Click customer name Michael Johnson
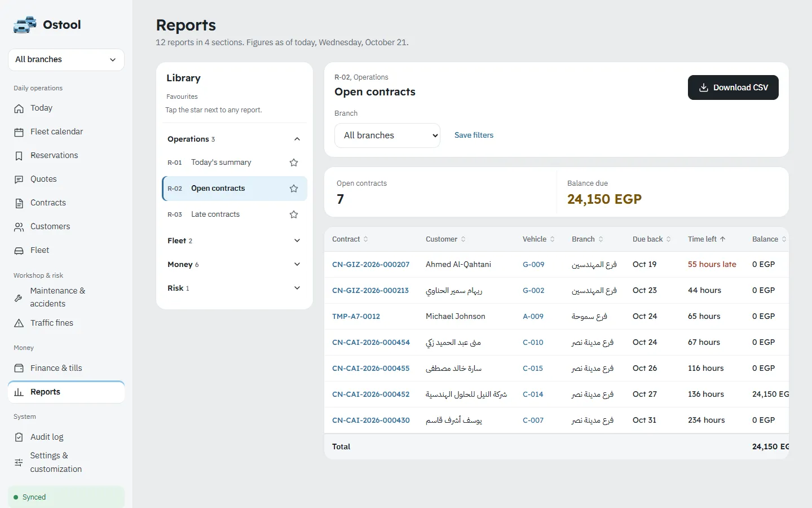The width and height of the screenshot is (812, 508). (456, 316)
